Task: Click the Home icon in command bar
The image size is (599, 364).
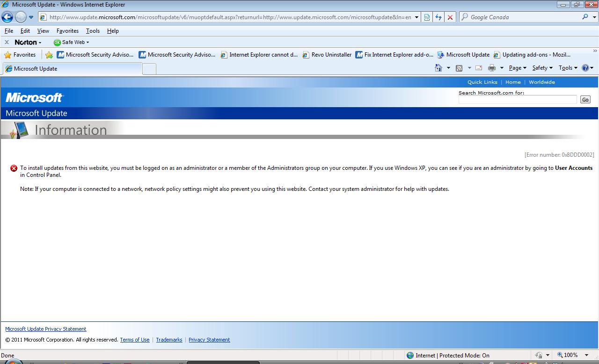Action: [438, 68]
